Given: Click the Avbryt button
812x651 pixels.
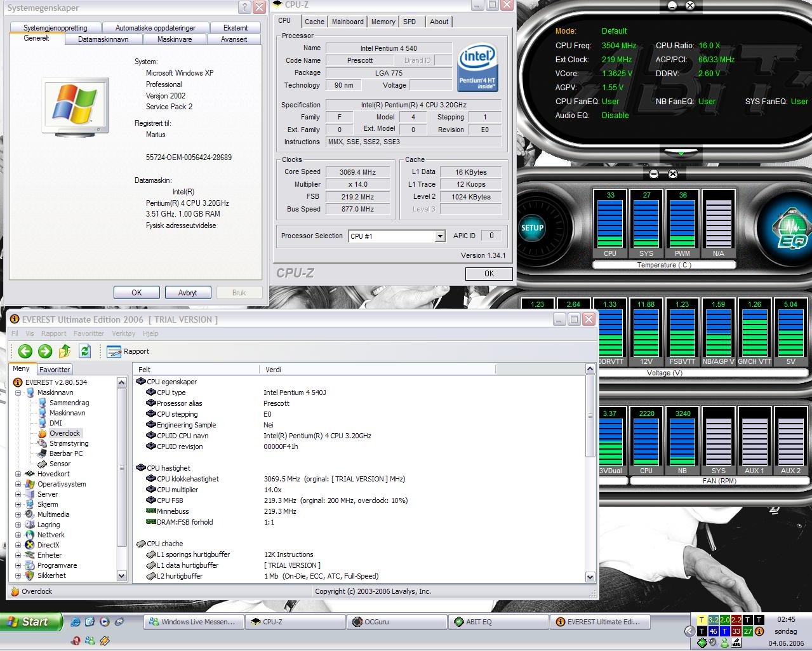Looking at the screenshot, I should click(x=187, y=293).
